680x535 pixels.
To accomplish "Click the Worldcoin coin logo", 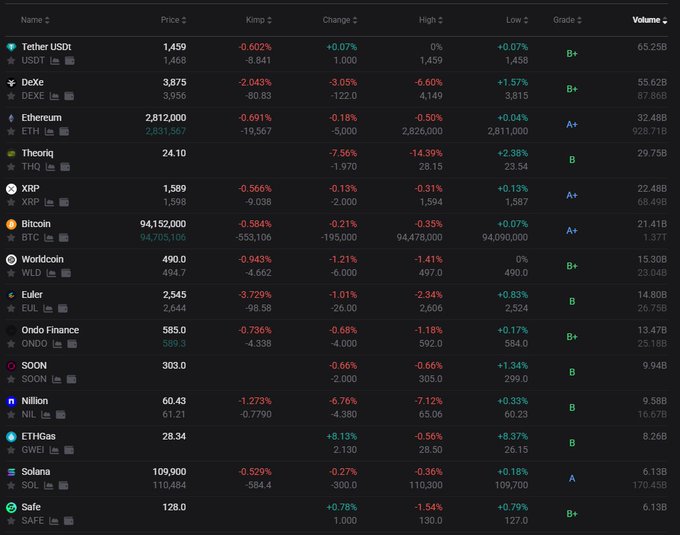I will coord(11,259).
